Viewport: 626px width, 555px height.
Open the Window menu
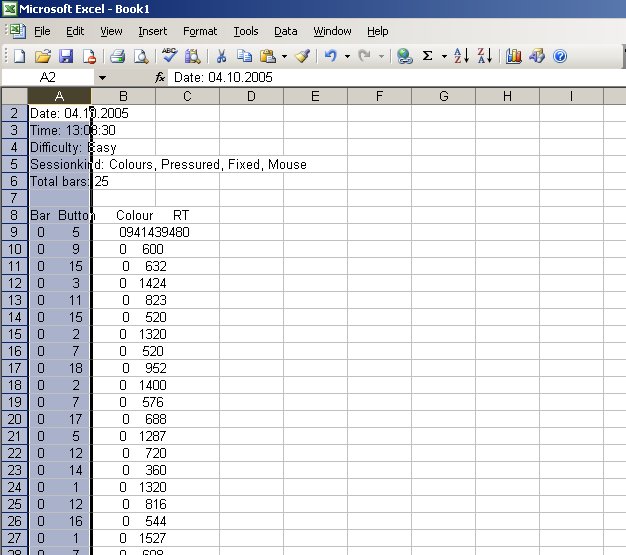coord(332,31)
